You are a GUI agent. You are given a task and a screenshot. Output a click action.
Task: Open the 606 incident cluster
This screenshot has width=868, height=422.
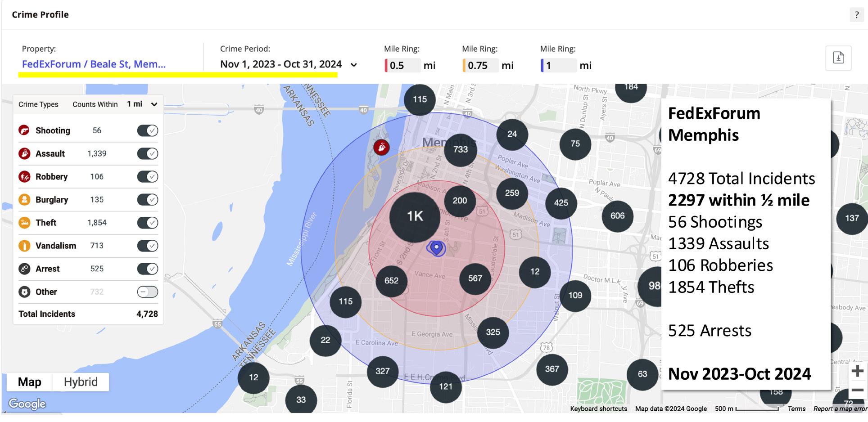(x=617, y=216)
